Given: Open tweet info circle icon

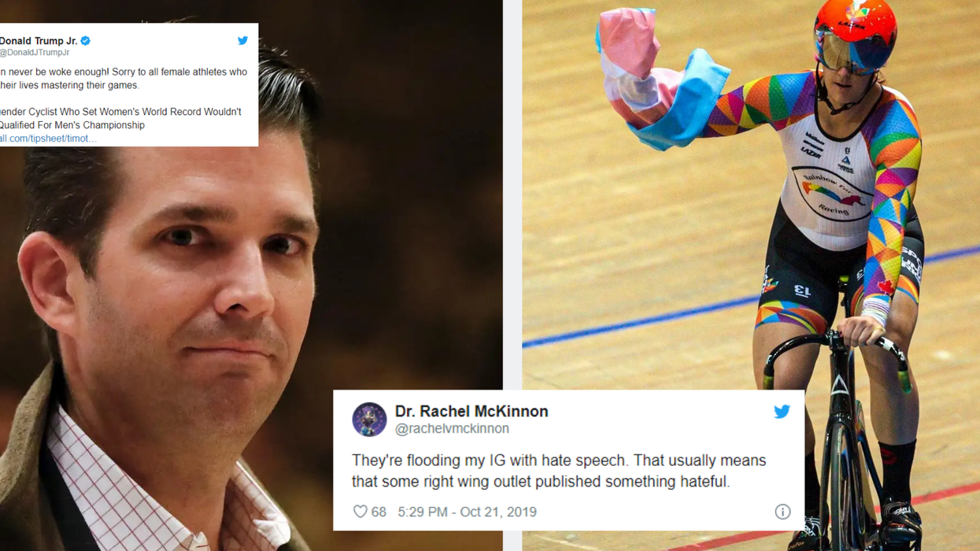Looking at the screenshot, I should [782, 512].
